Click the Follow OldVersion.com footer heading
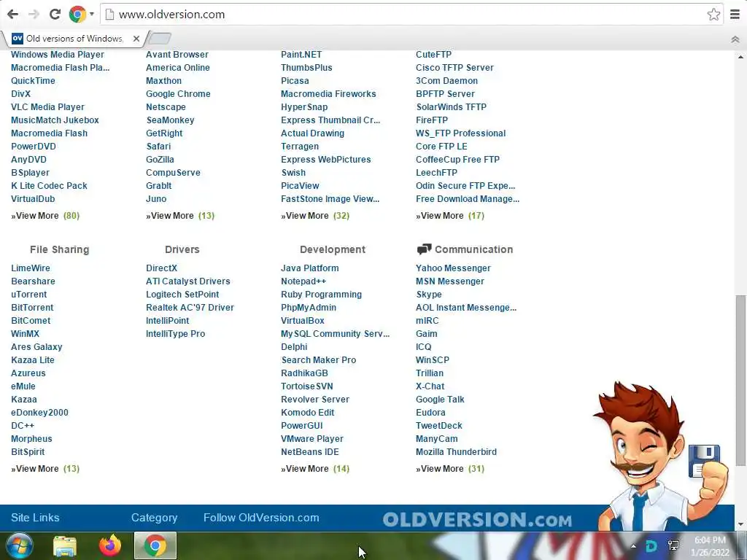 coord(261,518)
